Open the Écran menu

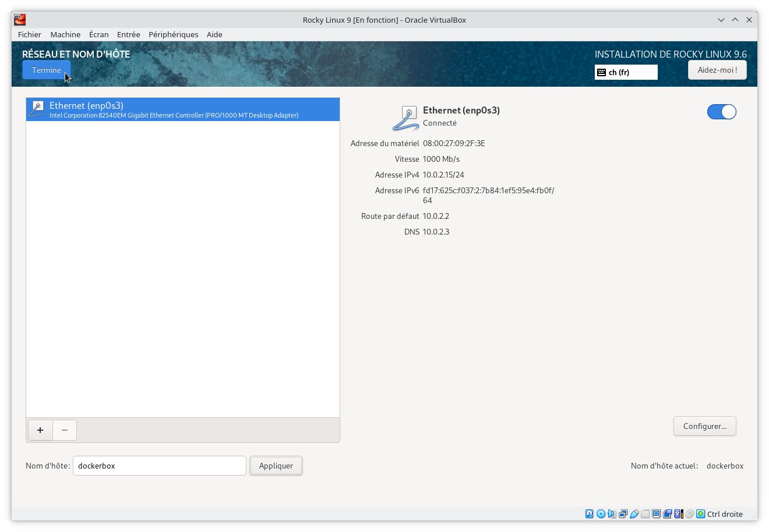pyautogui.click(x=98, y=34)
